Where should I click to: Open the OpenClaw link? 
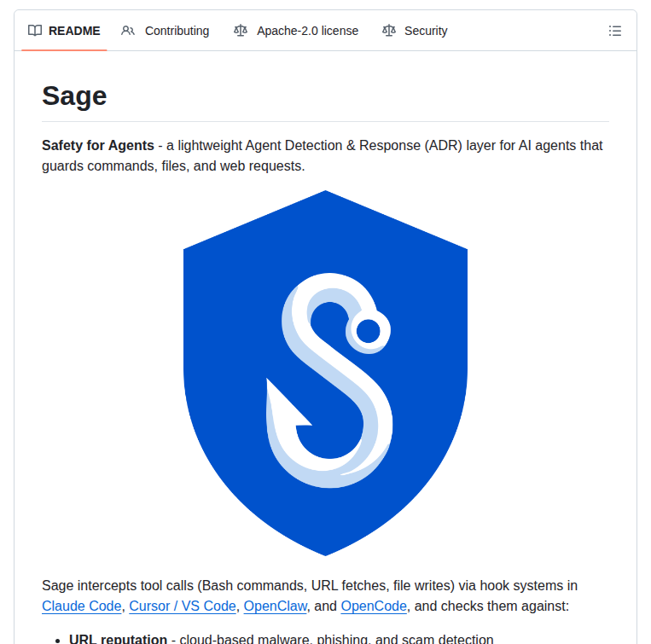pos(276,606)
